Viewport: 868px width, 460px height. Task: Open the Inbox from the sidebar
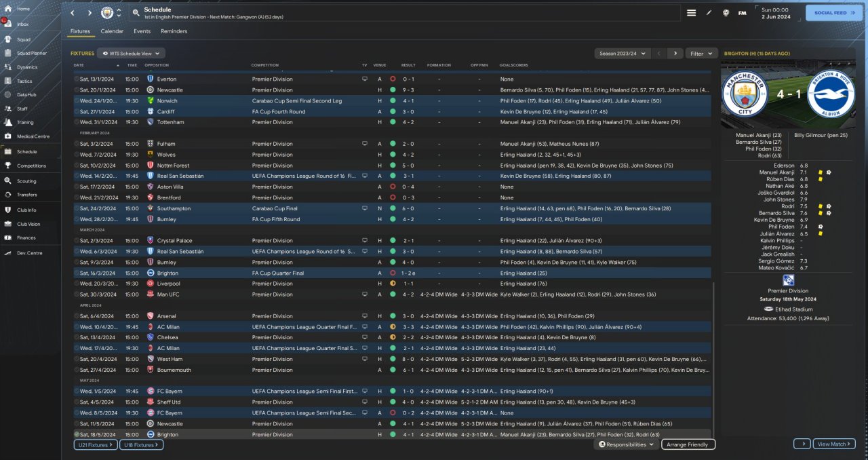(x=22, y=24)
